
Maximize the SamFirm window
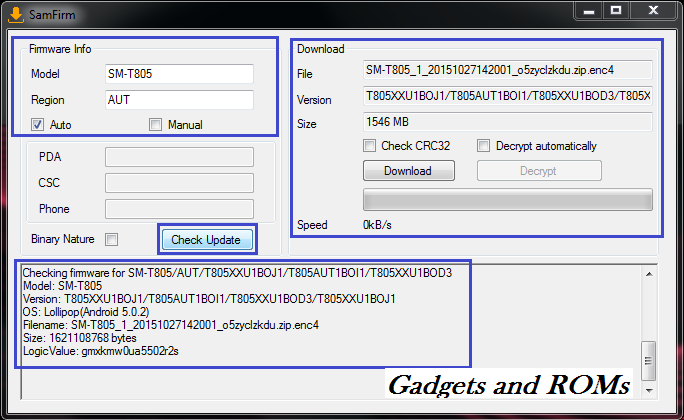point(617,10)
